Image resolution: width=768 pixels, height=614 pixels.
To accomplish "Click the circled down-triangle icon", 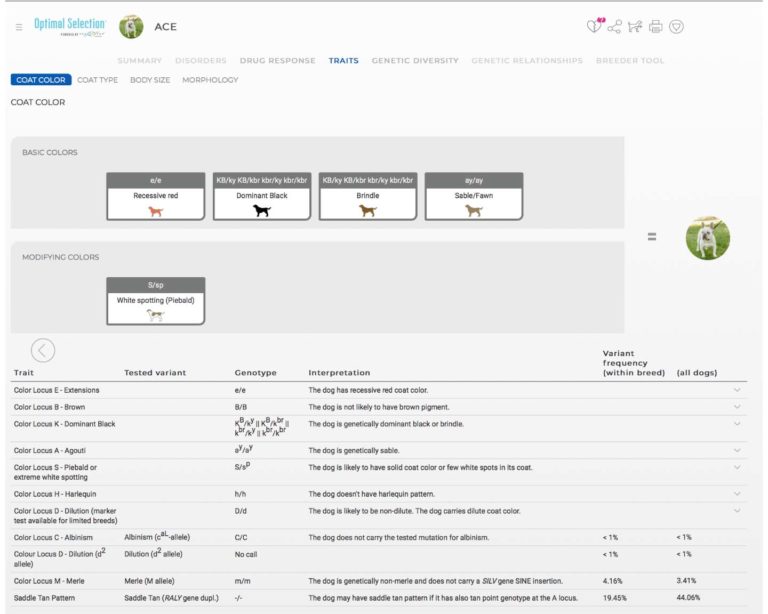I will click(x=677, y=27).
